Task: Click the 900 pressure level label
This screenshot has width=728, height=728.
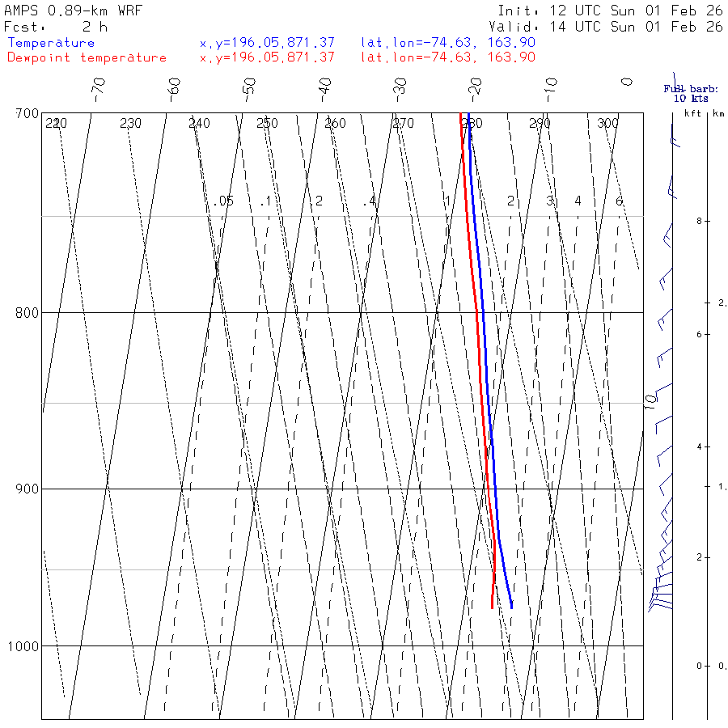Action: pos(27,489)
